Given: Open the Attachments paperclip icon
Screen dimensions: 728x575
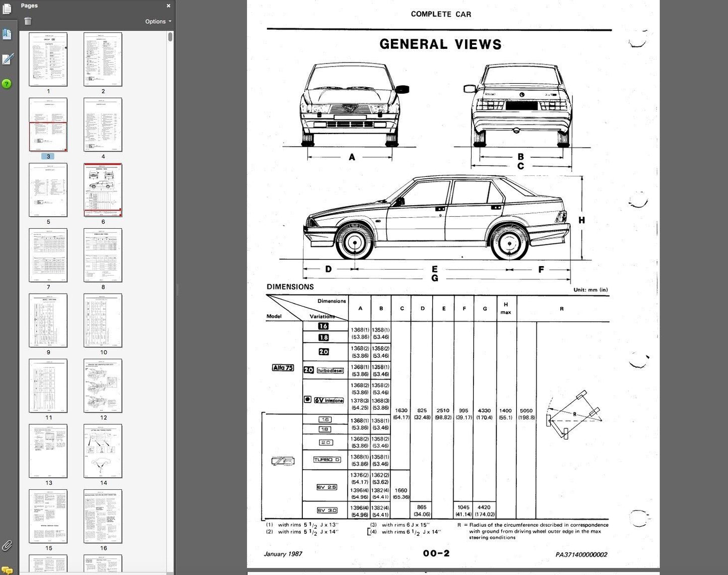Looking at the screenshot, I should (7, 546).
